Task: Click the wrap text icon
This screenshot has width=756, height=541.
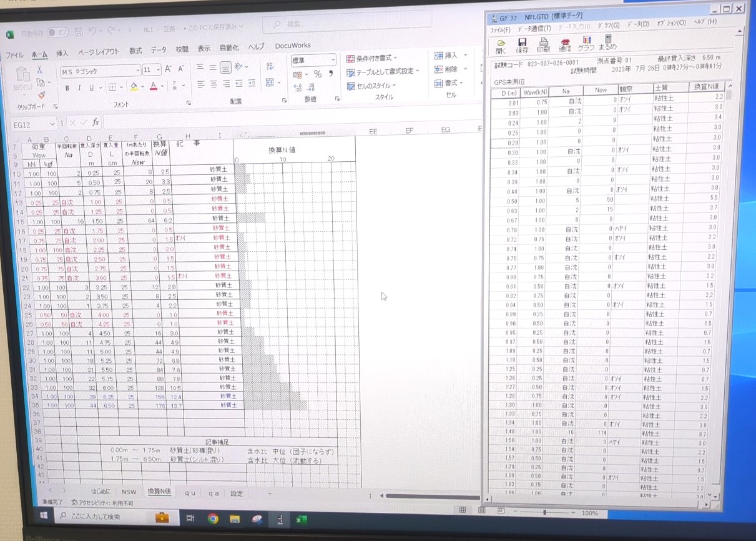Action: 270,66
